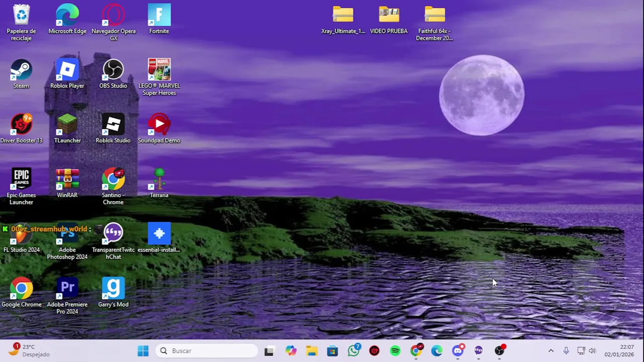
Task: Open the weather widget showing 23°C
Action: (x=29, y=350)
